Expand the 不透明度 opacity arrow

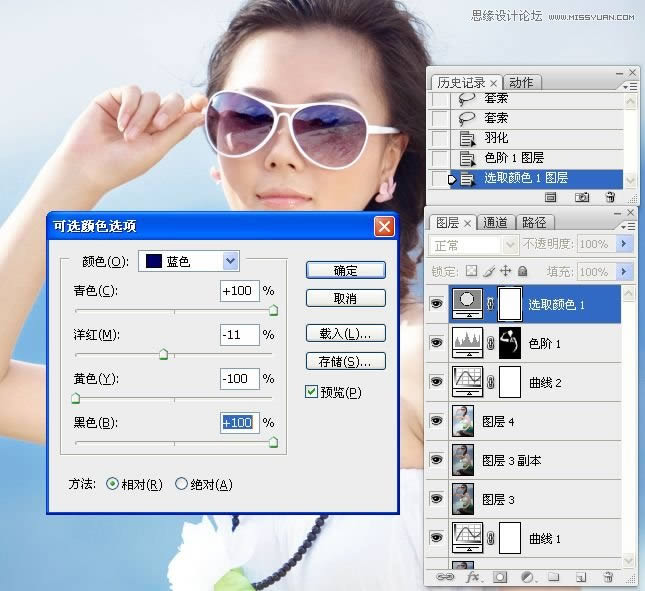(624, 244)
